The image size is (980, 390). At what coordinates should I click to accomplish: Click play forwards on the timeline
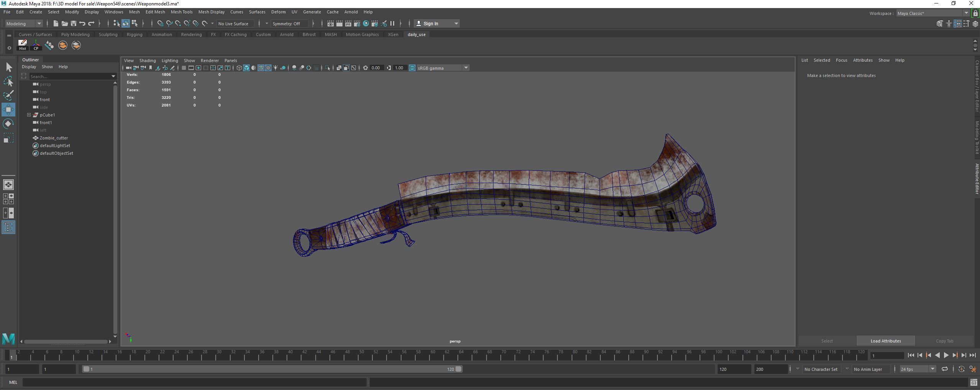tap(946, 355)
